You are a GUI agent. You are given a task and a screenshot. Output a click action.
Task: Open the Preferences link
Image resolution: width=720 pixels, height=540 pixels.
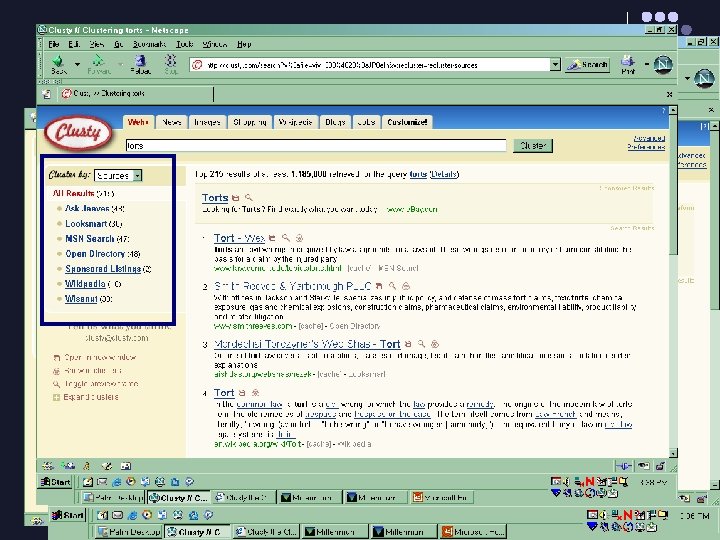point(646,147)
